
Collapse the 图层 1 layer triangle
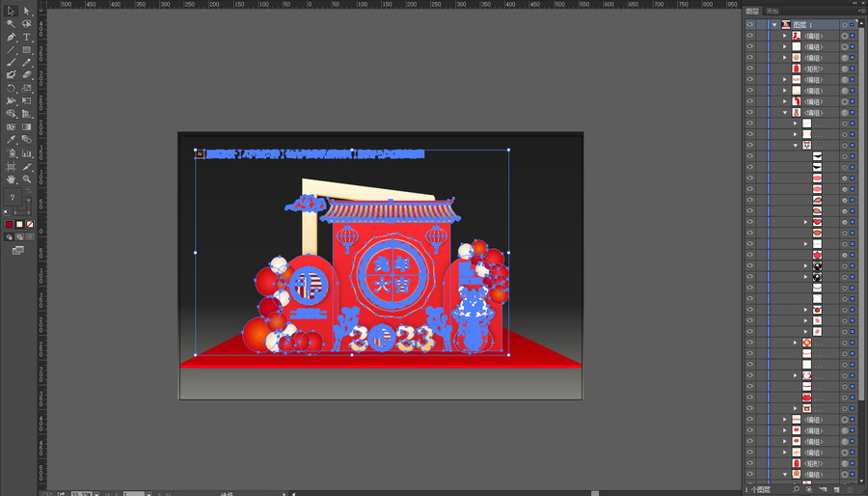[x=774, y=24]
